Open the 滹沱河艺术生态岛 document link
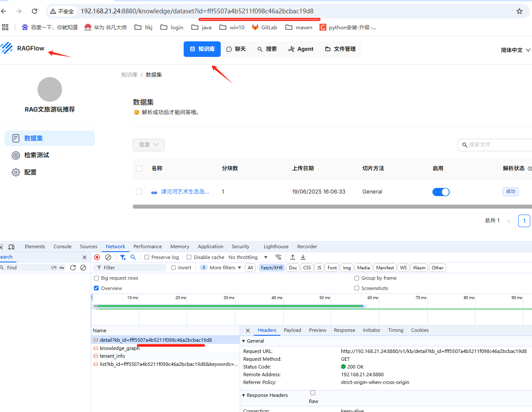The width and height of the screenshot is (532, 412). 185,192
